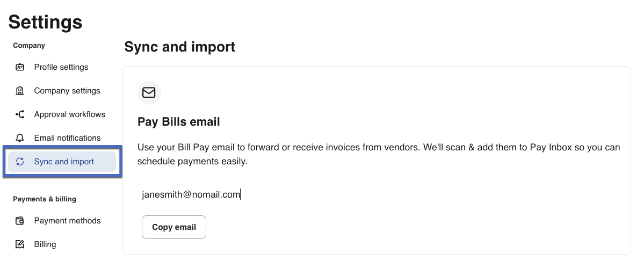Click the Email notifications bell icon
This screenshot has height=261, width=644.
(x=20, y=138)
